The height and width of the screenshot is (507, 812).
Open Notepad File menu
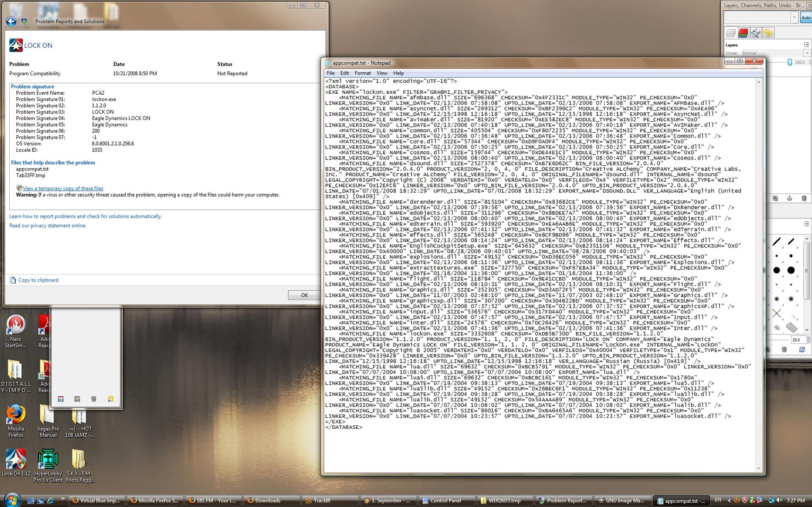coord(330,73)
